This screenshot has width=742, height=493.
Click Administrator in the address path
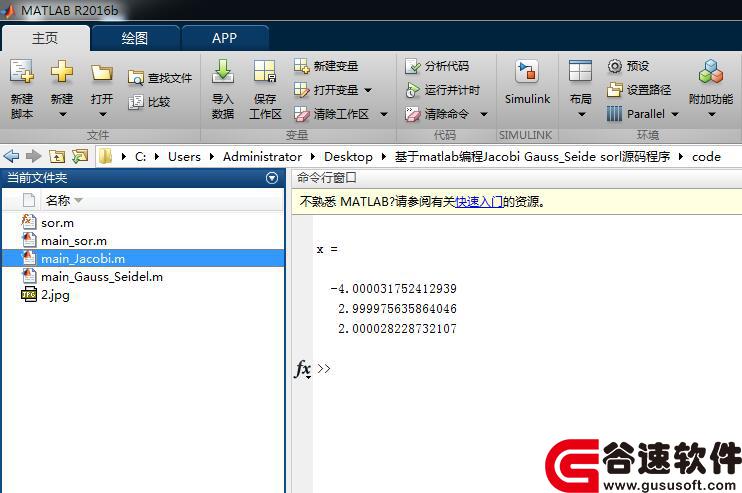(x=262, y=157)
